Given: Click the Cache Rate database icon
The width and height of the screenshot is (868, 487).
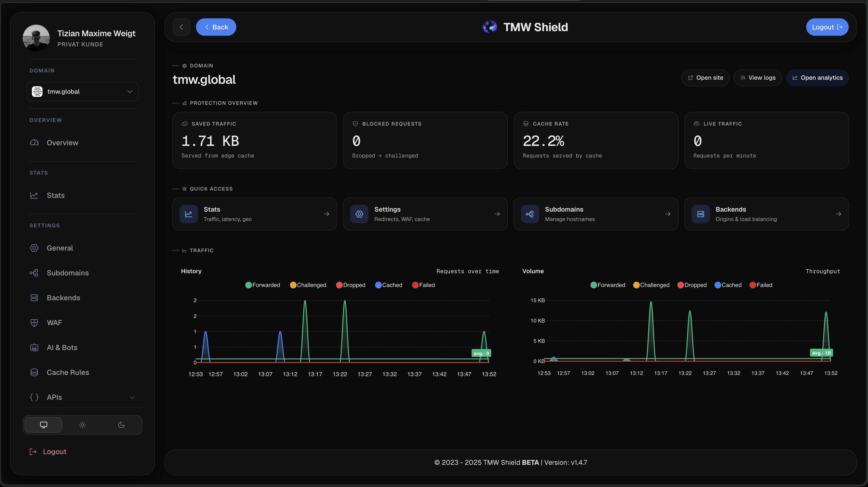Looking at the screenshot, I should 526,124.
